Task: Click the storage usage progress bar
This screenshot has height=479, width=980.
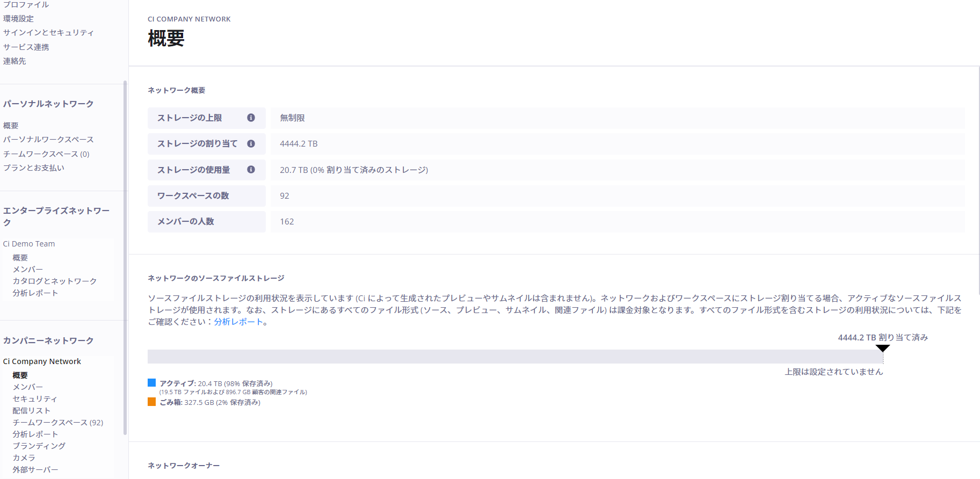Action: (516, 357)
